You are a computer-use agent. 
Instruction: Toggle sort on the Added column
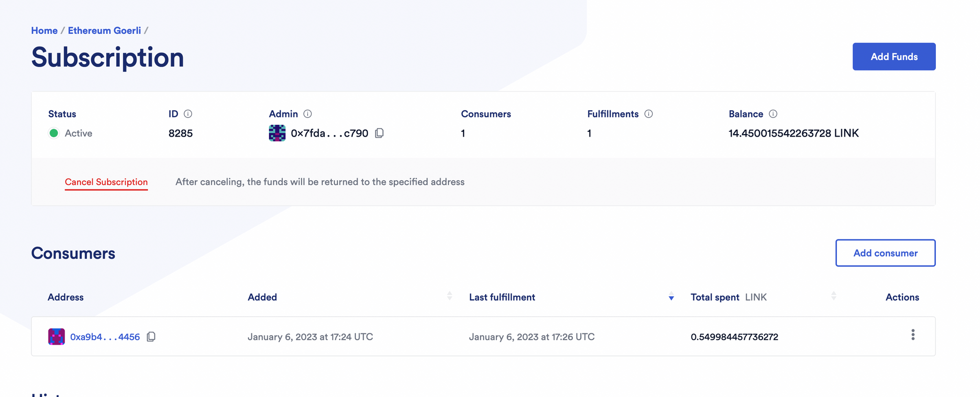(x=450, y=296)
